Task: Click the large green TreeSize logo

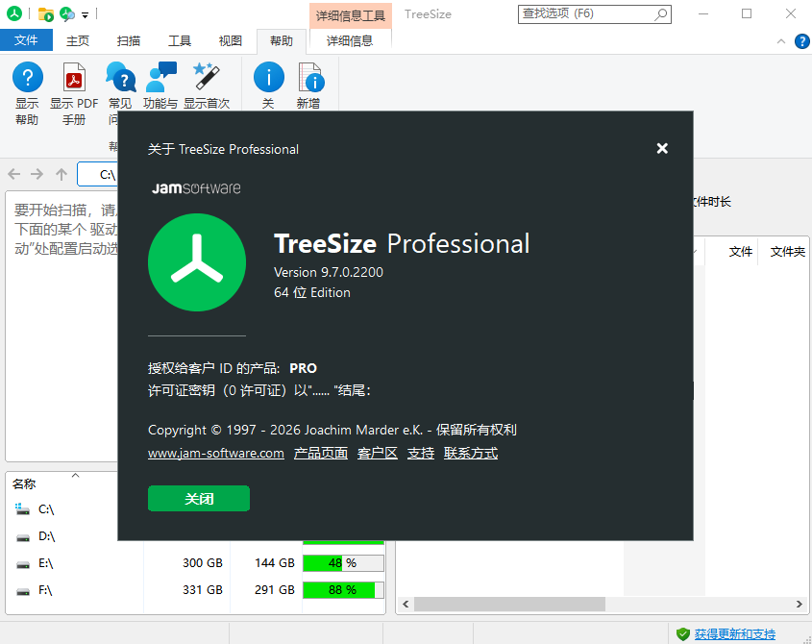Action: click(x=197, y=262)
